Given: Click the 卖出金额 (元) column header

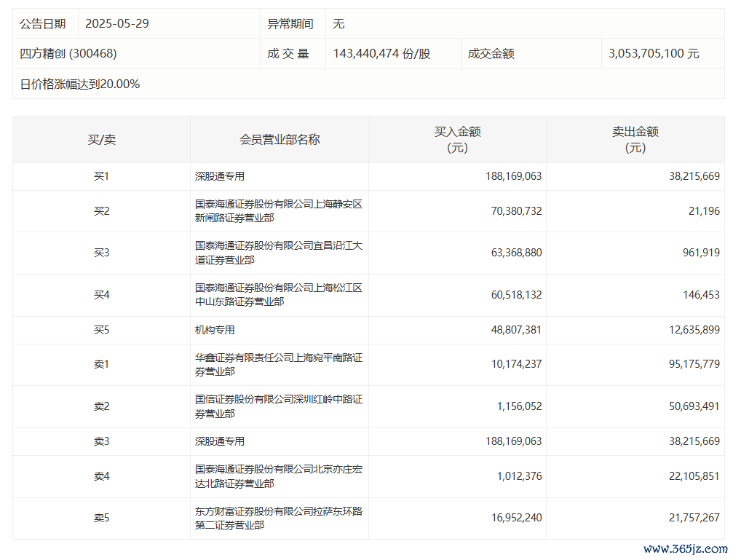Looking at the screenshot, I should [x=635, y=139].
